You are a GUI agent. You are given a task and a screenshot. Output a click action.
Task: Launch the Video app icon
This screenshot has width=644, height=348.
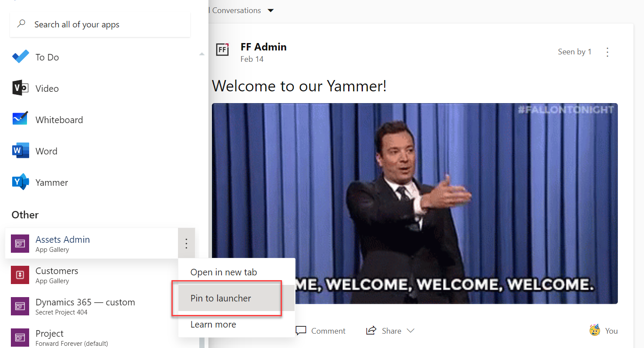pos(20,88)
